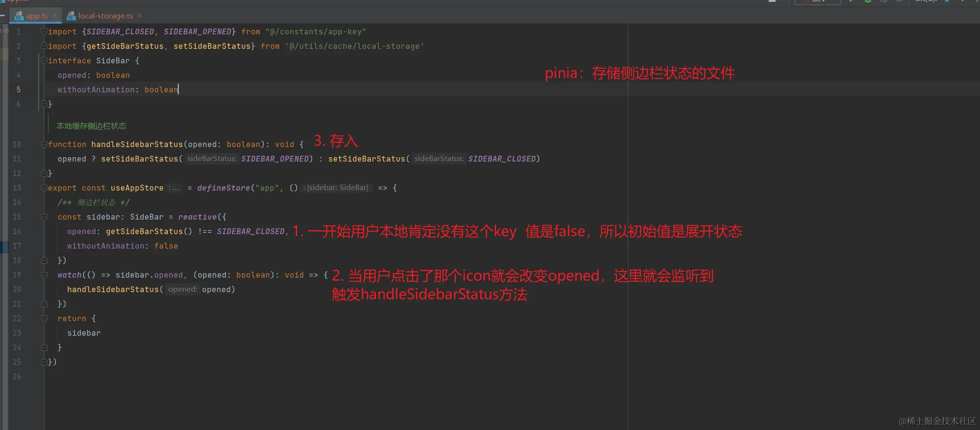Viewport: 980px width, 430px height.
Task: Click 'withoutAnimation: false' on line 17
Action: tap(123, 246)
